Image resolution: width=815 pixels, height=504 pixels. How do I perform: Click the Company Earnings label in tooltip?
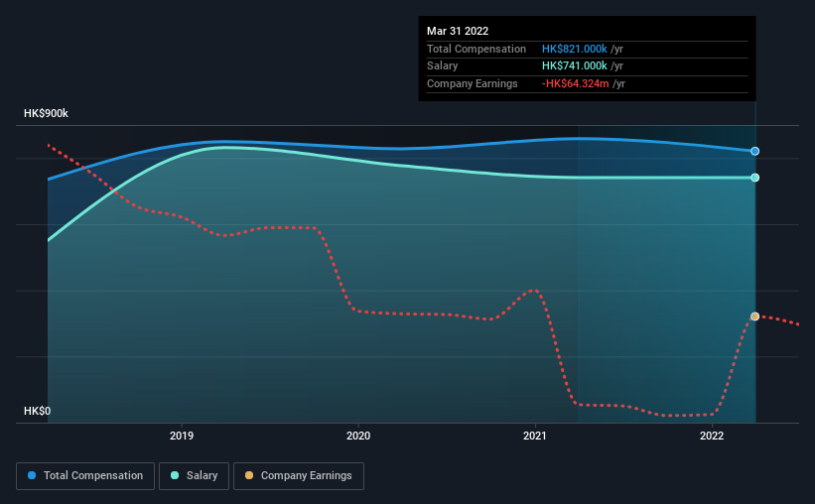coord(472,83)
